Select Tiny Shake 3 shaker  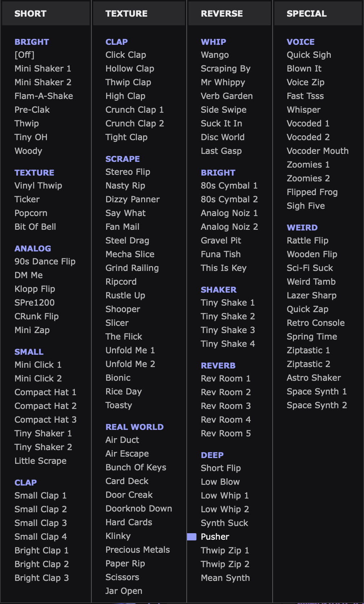[228, 330]
